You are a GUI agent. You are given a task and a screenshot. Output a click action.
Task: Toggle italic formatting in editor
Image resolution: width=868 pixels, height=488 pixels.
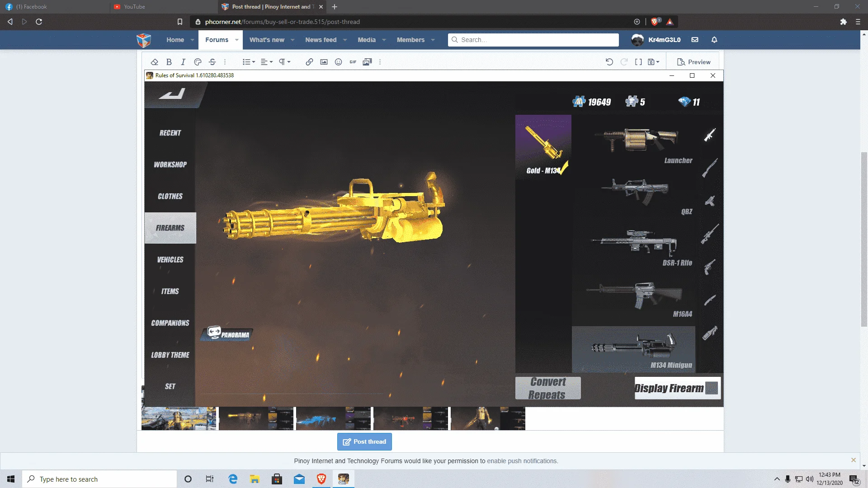click(183, 62)
